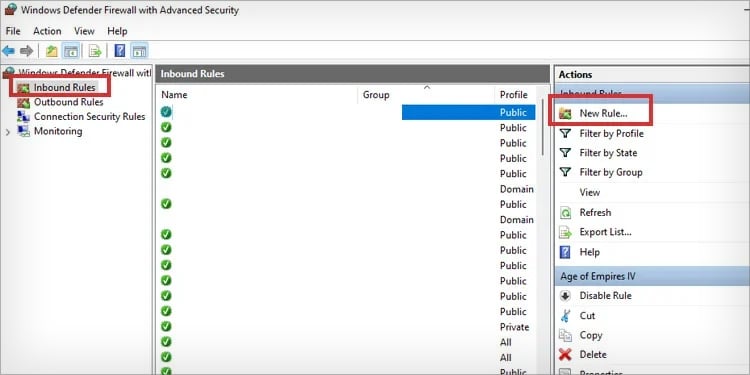This screenshot has height=375, width=750.
Task: Click the Inbound Rules center pane title
Action: (x=192, y=74)
